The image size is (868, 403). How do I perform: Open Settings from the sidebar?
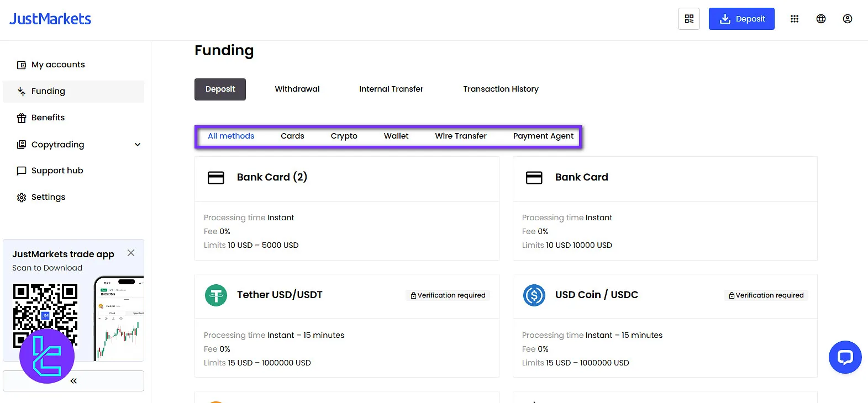coord(48,197)
